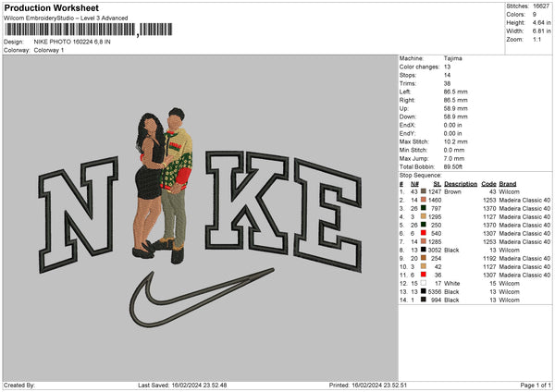Click the 'Brand' column header

click(x=508, y=184)
